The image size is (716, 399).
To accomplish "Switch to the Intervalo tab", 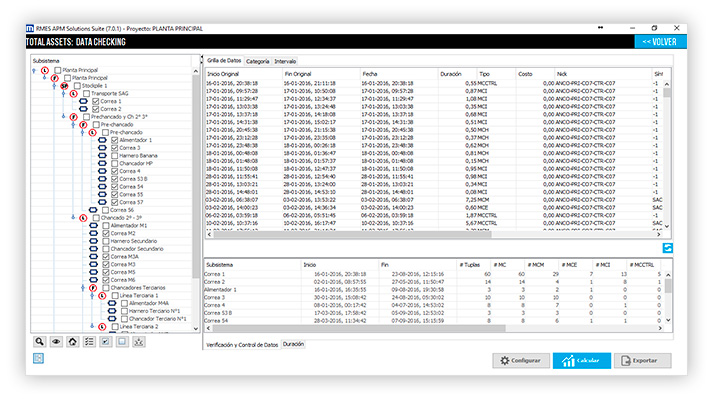I will pos(285,61).
